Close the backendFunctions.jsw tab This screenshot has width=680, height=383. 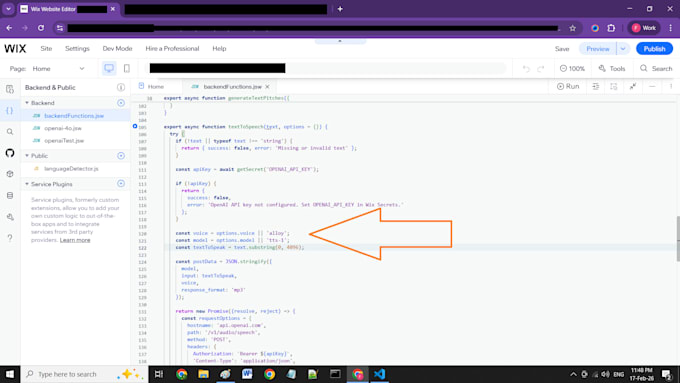(x=268, y=87)
